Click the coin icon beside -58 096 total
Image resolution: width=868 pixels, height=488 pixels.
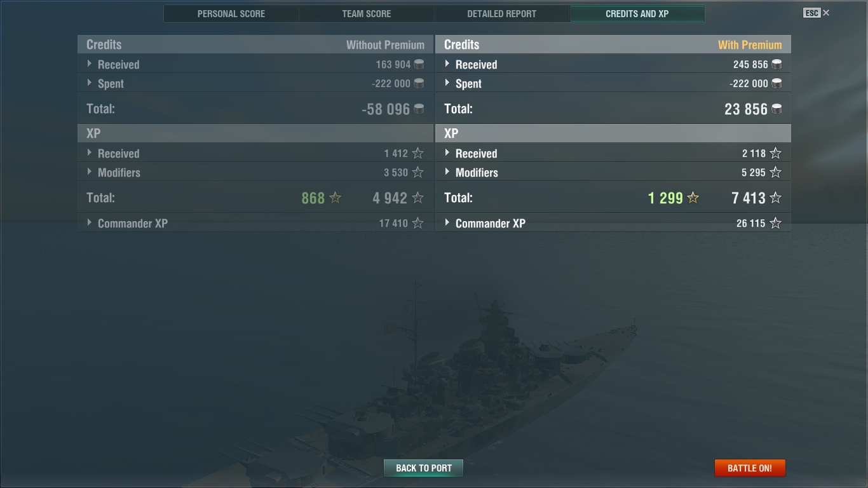pos(419,109)
